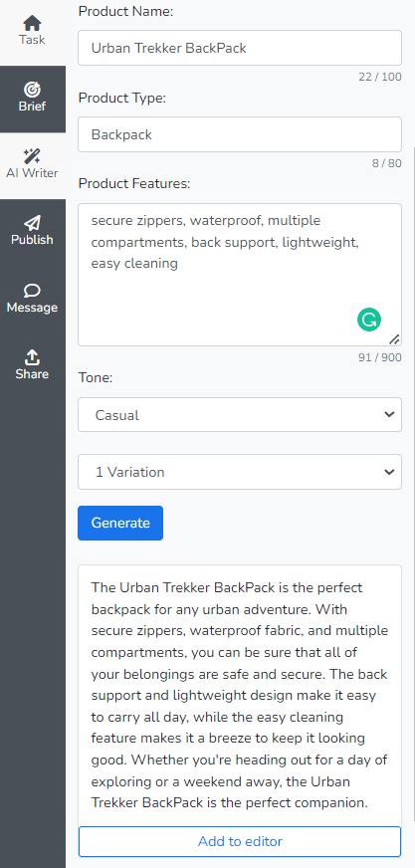
Task: Open the Message speech bubble icon
Action: click(32, 291)
